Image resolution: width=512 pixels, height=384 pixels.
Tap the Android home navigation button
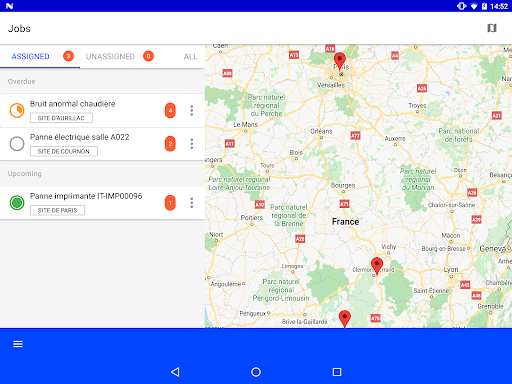click(x=256, y=372)
